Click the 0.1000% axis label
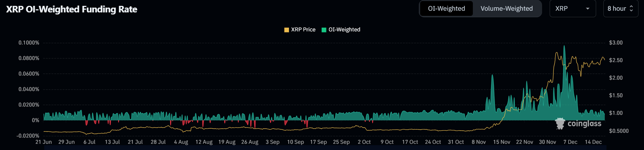This screenshot has height=150, width=644. point(29,43)
